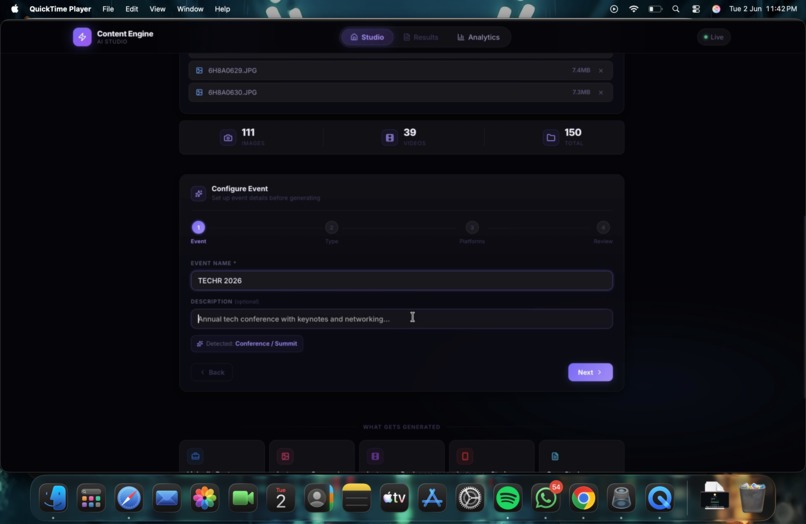
Task: Click the film icon next to 39 videos
Action: (390, 138)
